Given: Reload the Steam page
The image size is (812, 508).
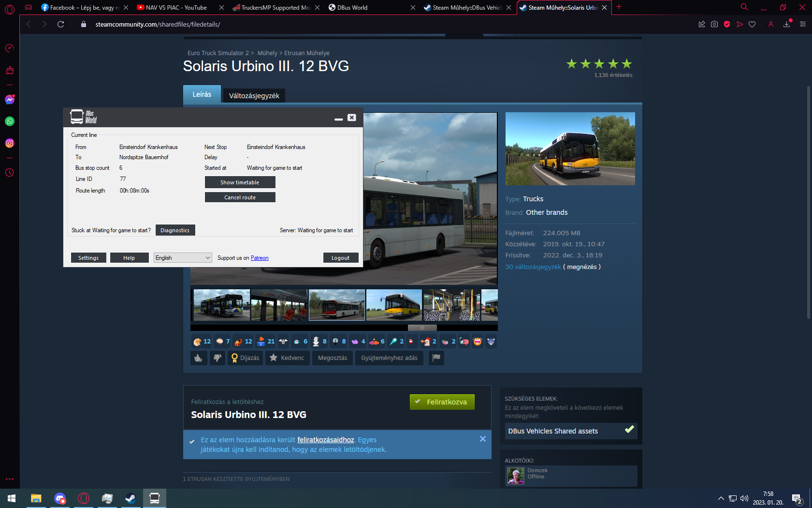Looking at the screenshot, I should tap(61, 24).
